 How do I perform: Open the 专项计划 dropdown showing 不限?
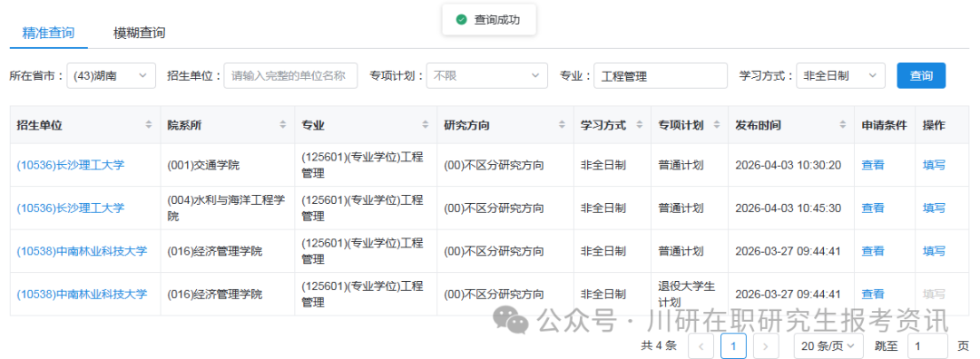point(487,75)
